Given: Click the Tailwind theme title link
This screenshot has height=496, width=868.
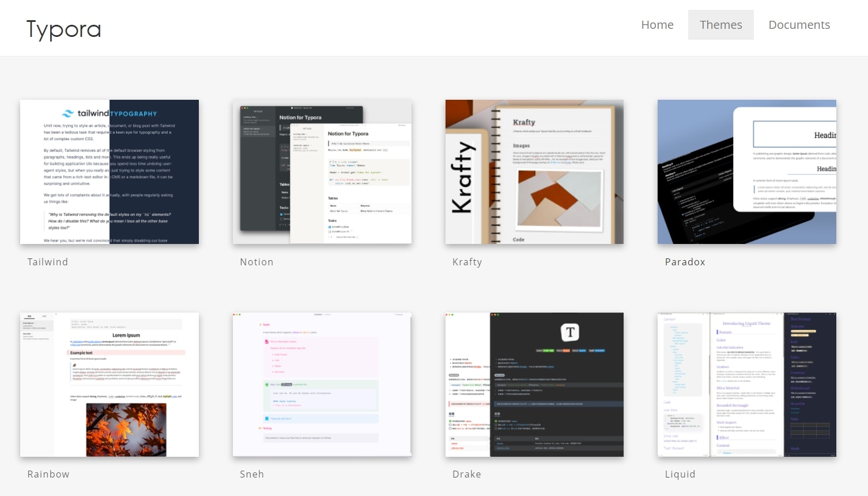Looking at the screenshot, I should [x=48, y=262].
